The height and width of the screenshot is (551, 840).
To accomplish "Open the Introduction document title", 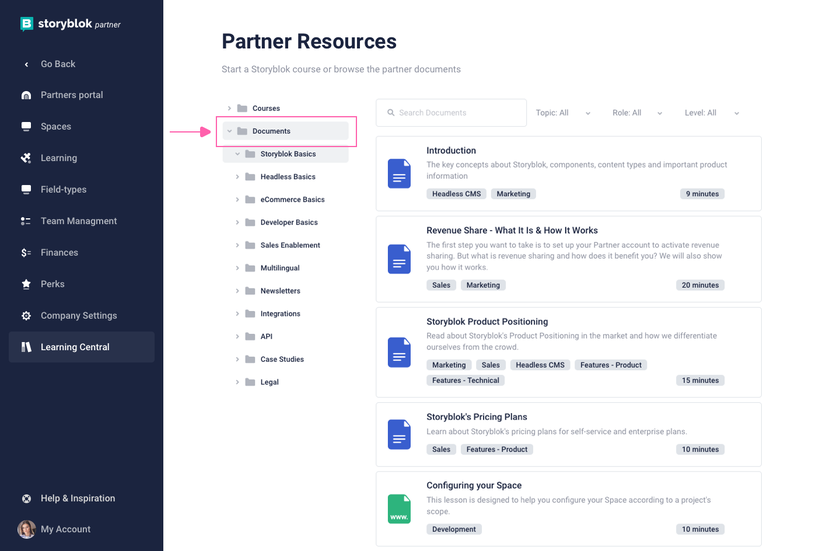I will tap(451, 151).
